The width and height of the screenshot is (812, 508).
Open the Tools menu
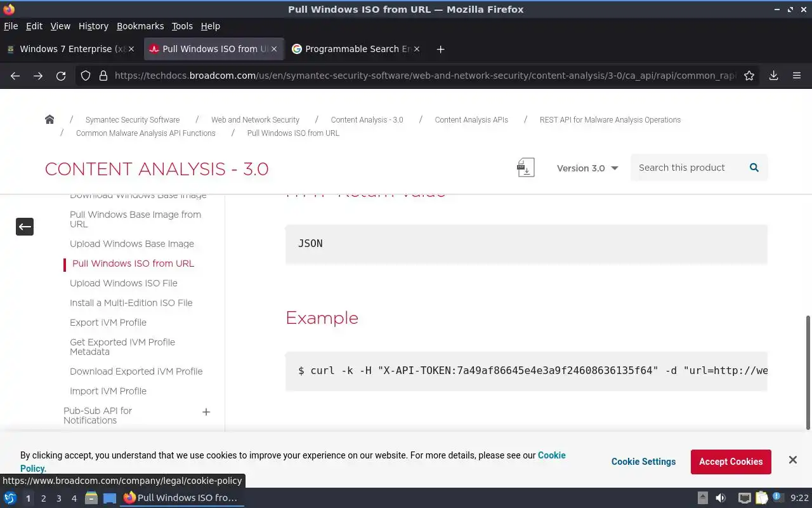[182, 26]
